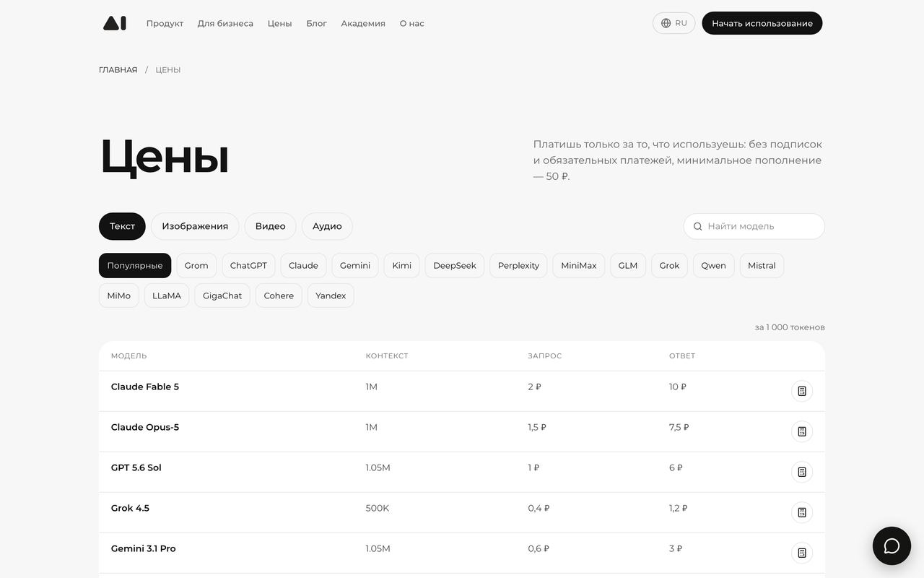Focus the Найти модель search field
Screen dimensions: 924x578
[x=754, y=226]
